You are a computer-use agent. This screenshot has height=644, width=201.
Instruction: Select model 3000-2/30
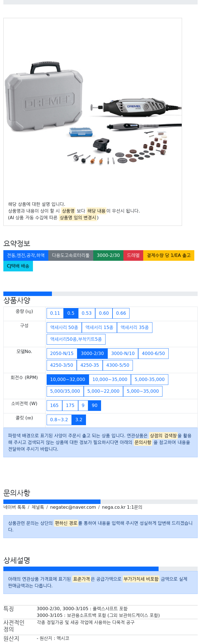pyautogui.click(x=92, y=354)
